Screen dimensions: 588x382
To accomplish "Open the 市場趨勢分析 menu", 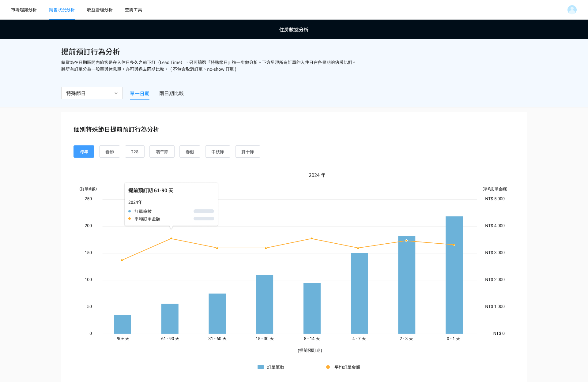I will 24,10.
